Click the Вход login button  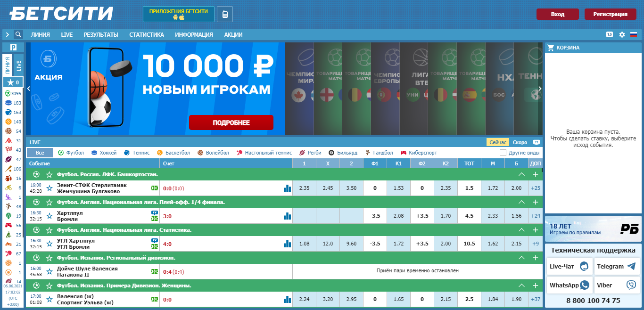point(558,14)
